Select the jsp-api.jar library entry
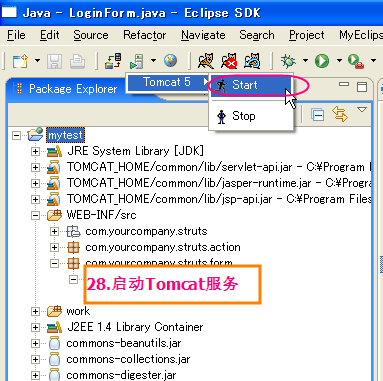Viewport: 383px width, 381px height. click(219, 199)
